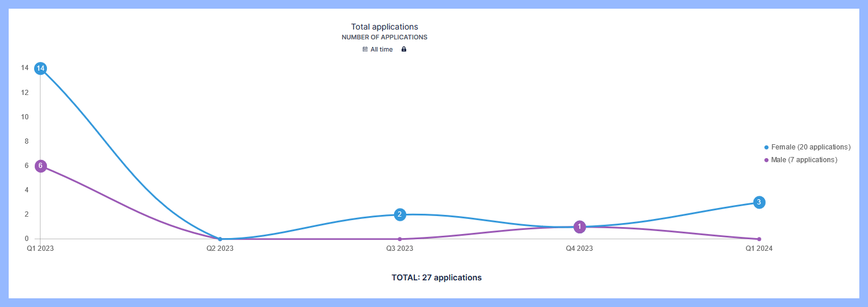Select the purple 6 marker at Q1 2023

coord(41,166)
